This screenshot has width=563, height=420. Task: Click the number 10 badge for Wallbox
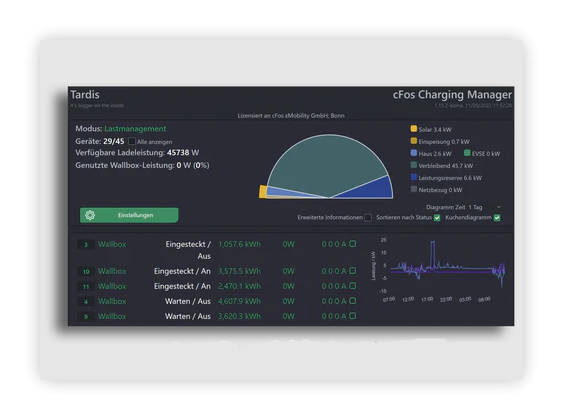click(86, 271)
